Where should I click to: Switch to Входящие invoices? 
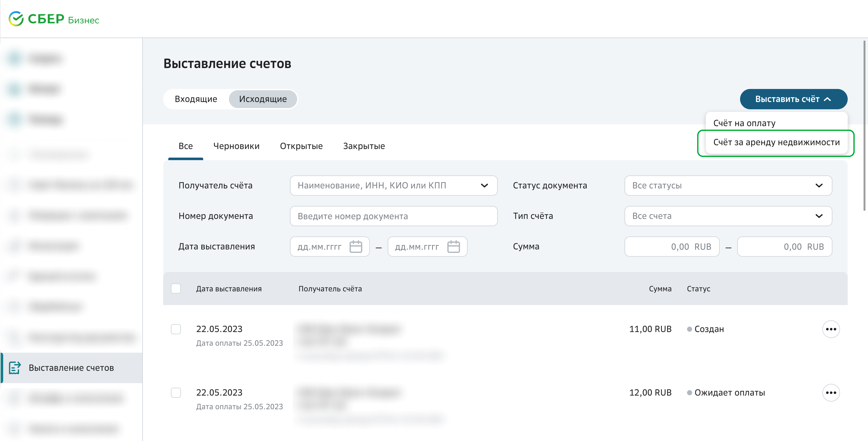196,99
